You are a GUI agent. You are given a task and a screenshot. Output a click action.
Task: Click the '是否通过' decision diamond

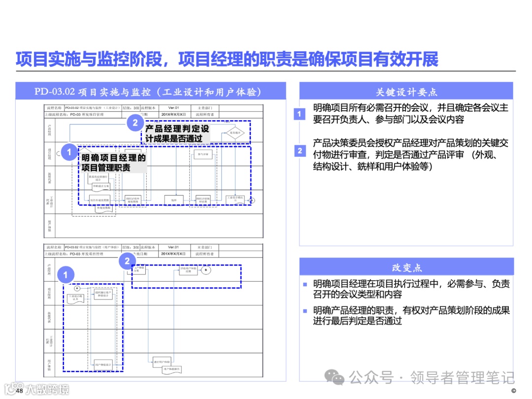tap(235, 133)
